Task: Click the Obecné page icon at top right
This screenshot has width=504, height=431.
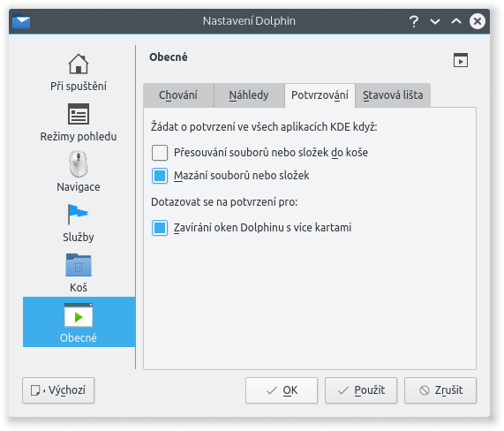Action: click(x=460, y=60)
